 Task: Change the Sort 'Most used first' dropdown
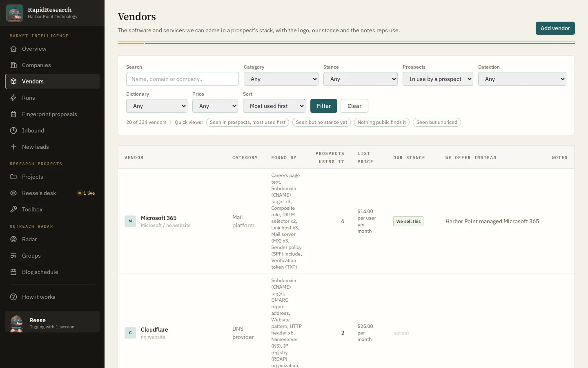point(274,106)
